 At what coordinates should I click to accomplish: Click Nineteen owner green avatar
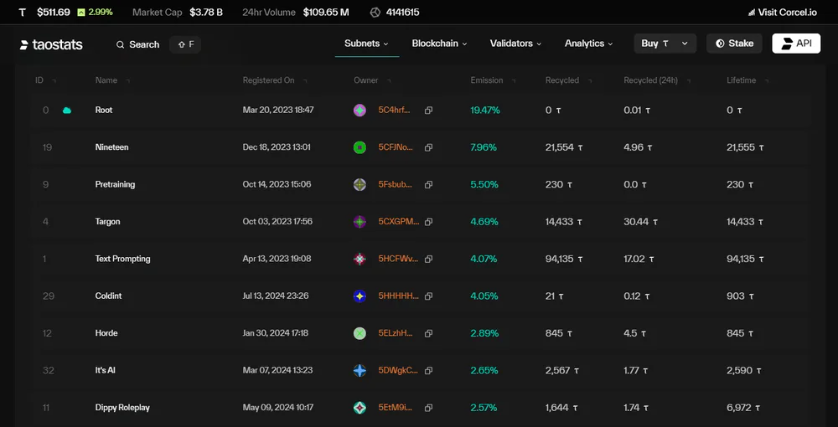click(360, 147)
